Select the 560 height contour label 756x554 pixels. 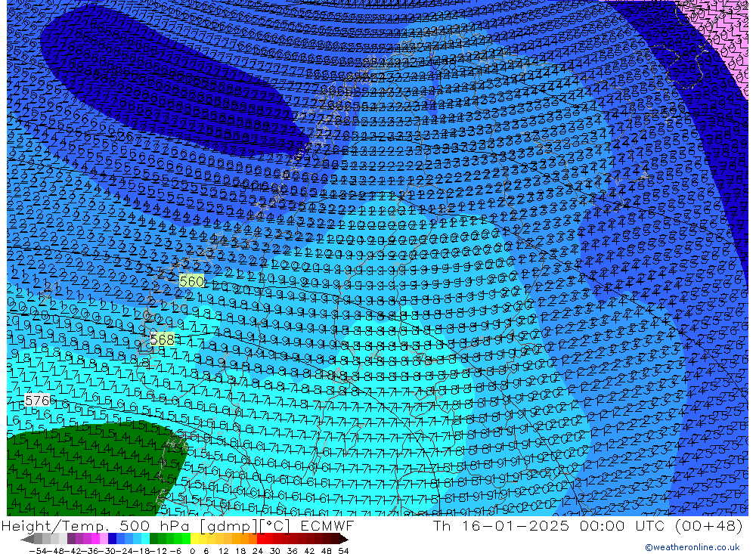pyautogui.click(x=191, y=281)
